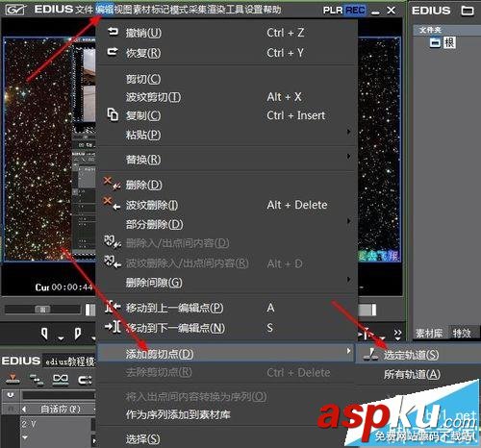The height and width of the screenshot is (448, 481).
Task: Open the 添加剪切点(D) submenu
Action: point(225,353)
